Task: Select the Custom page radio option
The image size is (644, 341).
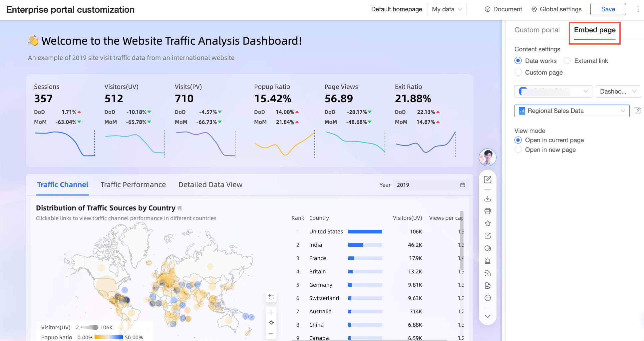Action: [518, 72]
